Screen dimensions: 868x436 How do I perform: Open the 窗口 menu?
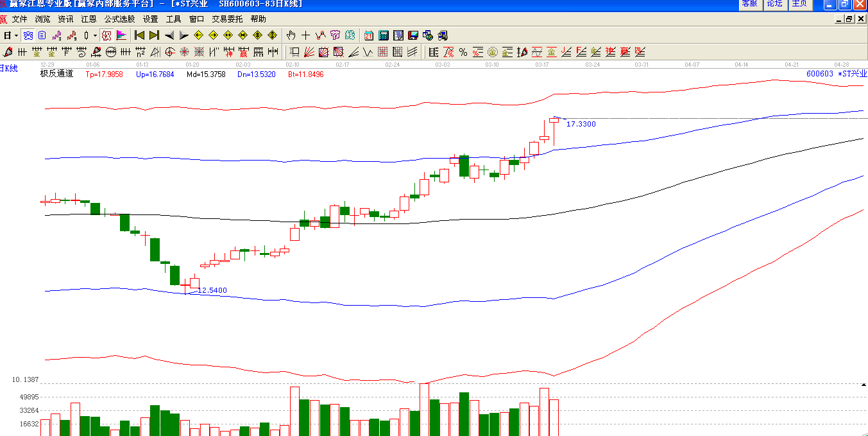pos(196,19)
